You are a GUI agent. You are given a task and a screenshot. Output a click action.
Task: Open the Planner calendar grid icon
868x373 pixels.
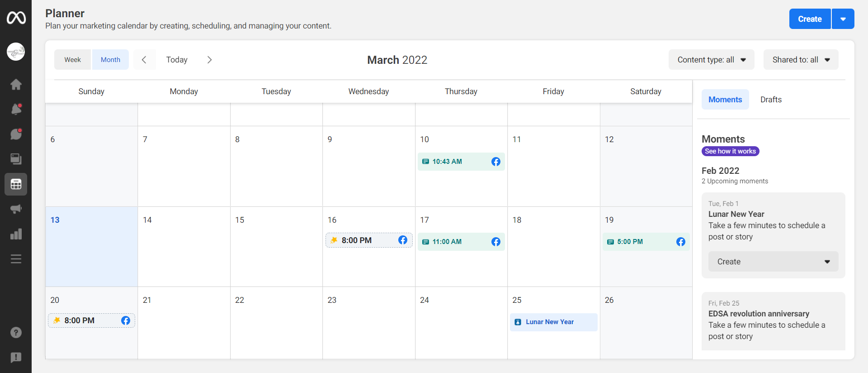(16, 184)
